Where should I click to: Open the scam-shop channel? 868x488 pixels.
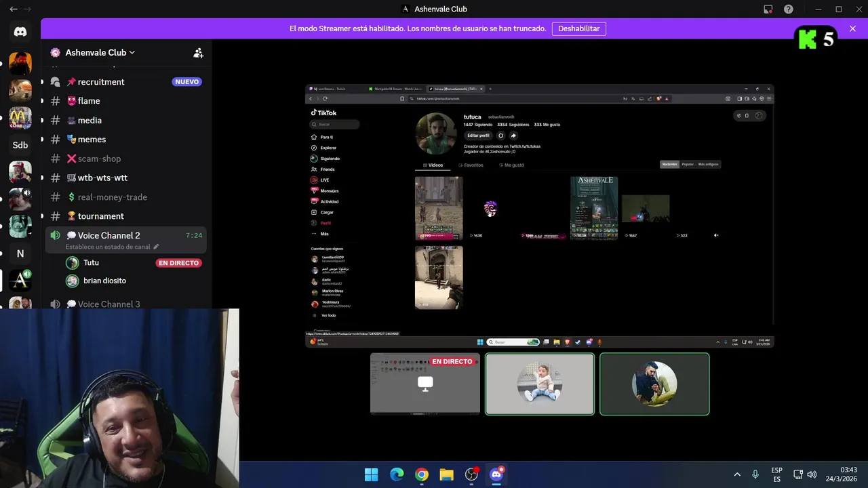(125, 159)
